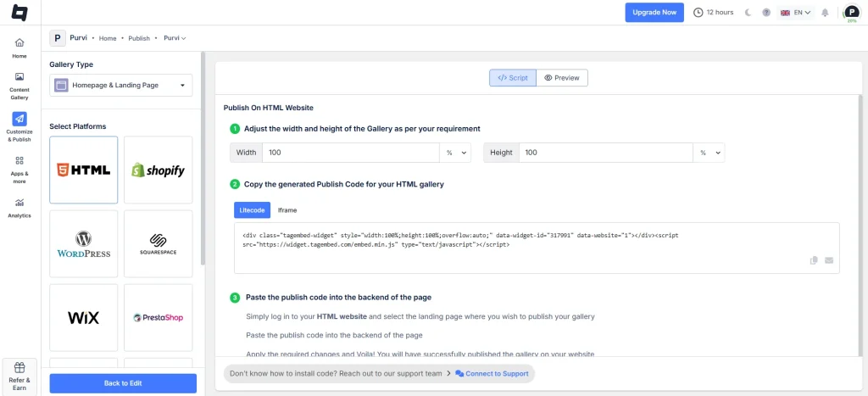Select the HTML platform card
This screenshot has height=396, width=868.
tap(84, 170)
